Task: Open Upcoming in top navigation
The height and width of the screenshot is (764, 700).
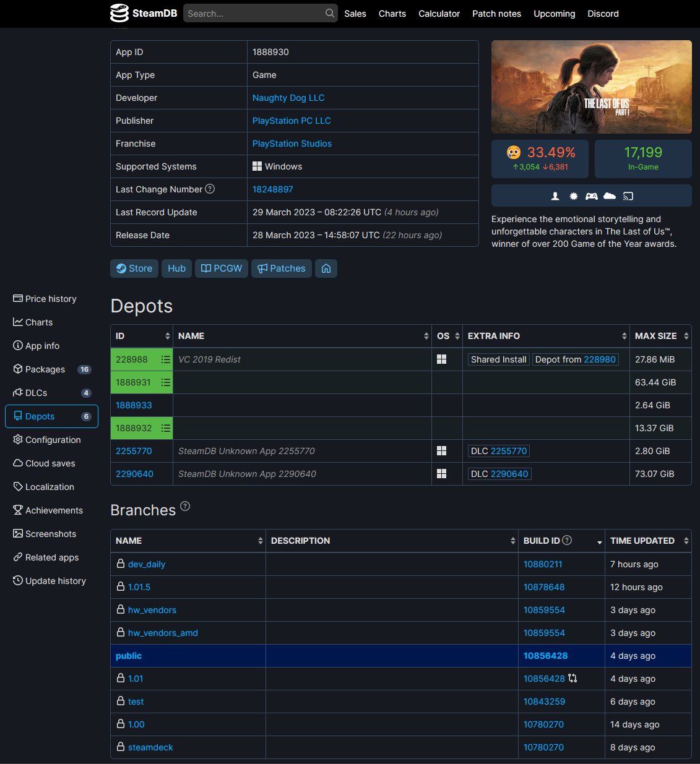Action: coord(555,14)
